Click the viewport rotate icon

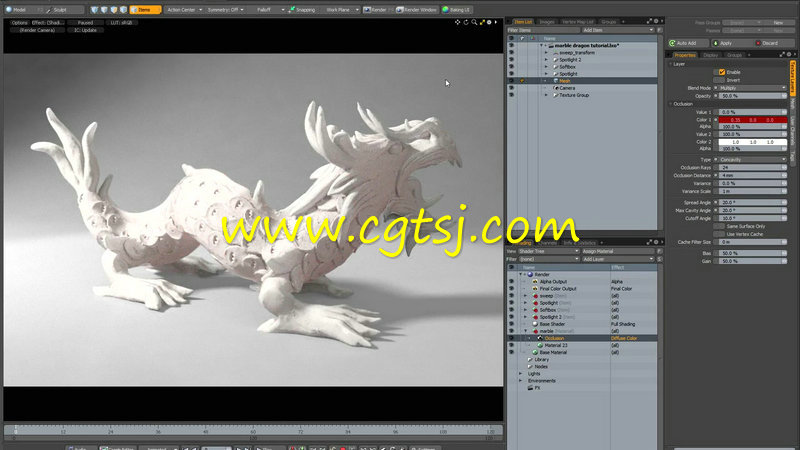tap(466, 22)
